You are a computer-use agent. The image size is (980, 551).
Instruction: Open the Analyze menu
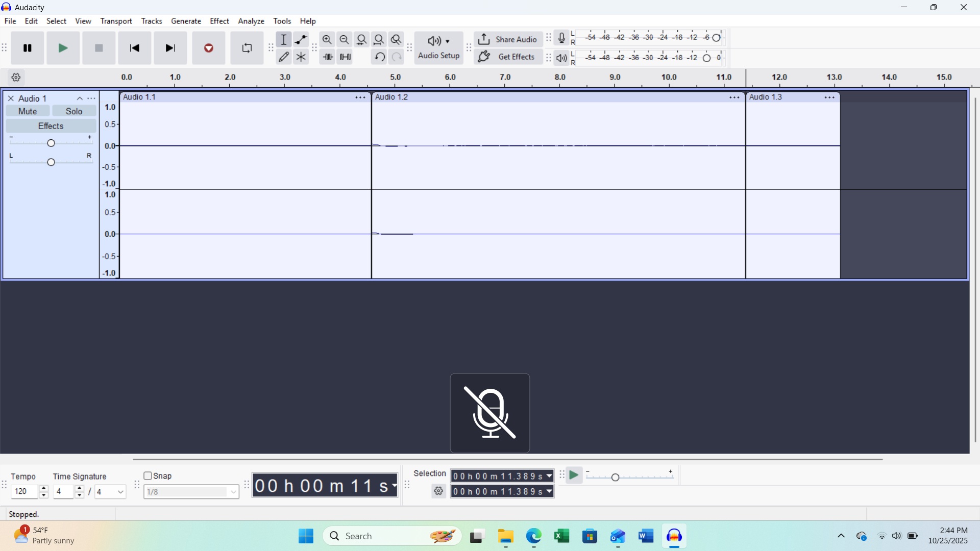click(251, 21)
